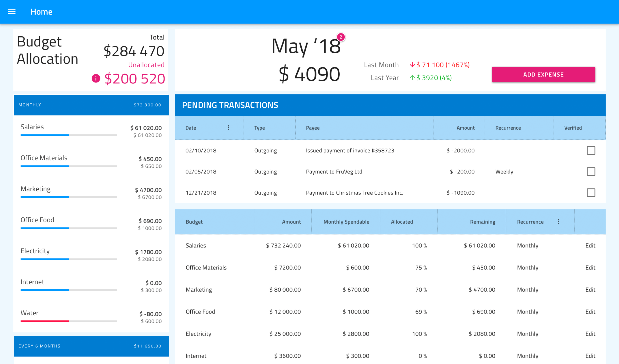Click the unallocated info icon
The width and height of the screenshot is (619, 364).
coord(96,78)
